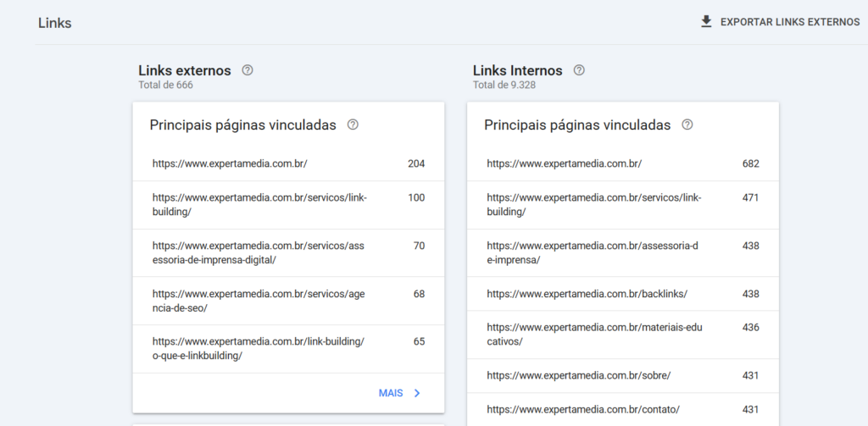This screenshot has height=426, width=868.
Task: Select the external agencia-de-seo row
Action: click(288, 301)
